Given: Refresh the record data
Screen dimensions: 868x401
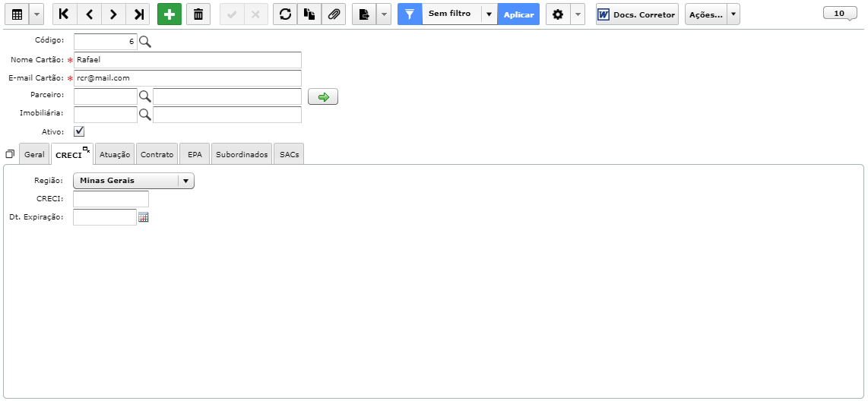Looking at the screenshot, I should pos(285,15).
